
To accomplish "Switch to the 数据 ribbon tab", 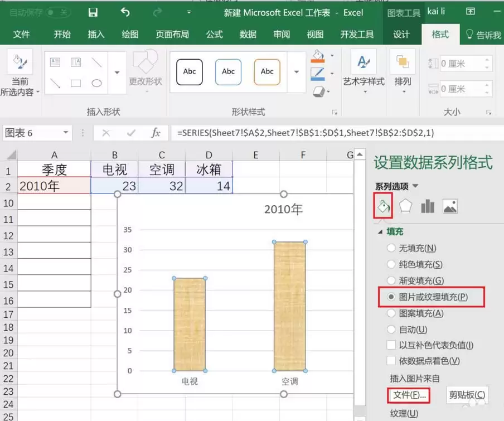I will pos(248,34).
